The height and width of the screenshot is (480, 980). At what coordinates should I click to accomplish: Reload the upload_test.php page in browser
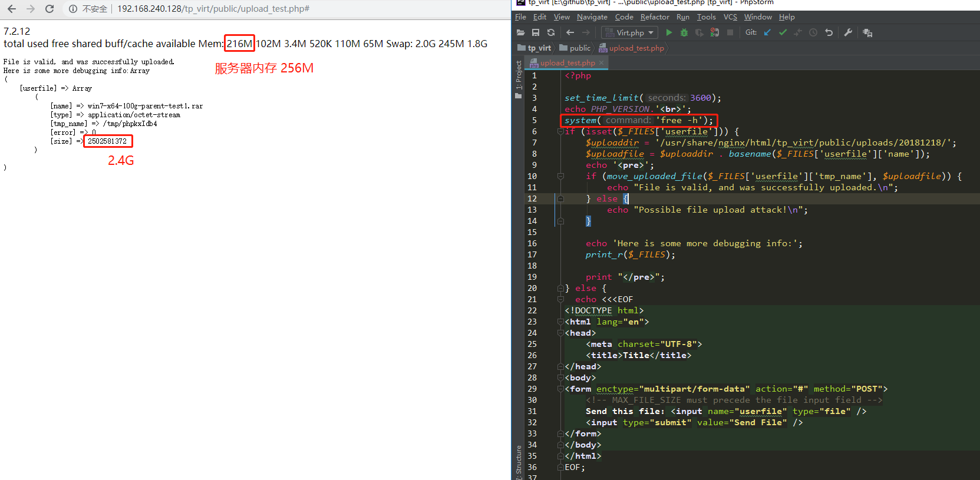pyautogui.click(x=50, y=9)
